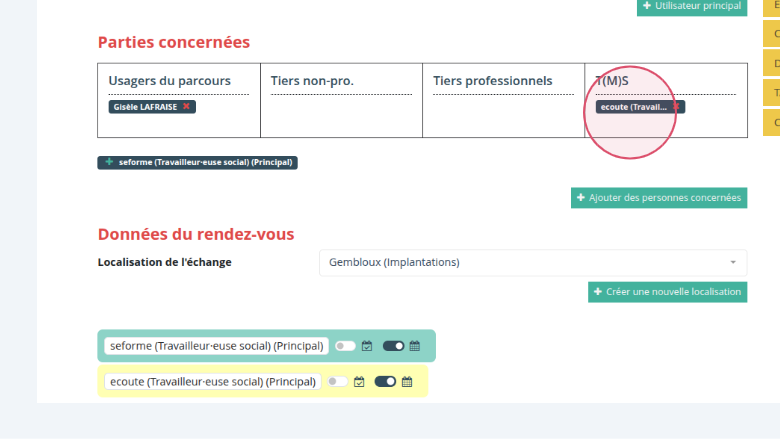Image resolution: width=780 pixels, height=439 pixels.
Task: Remove Gisèle LAFRAISE with the red X
Action: click(186, 107)
